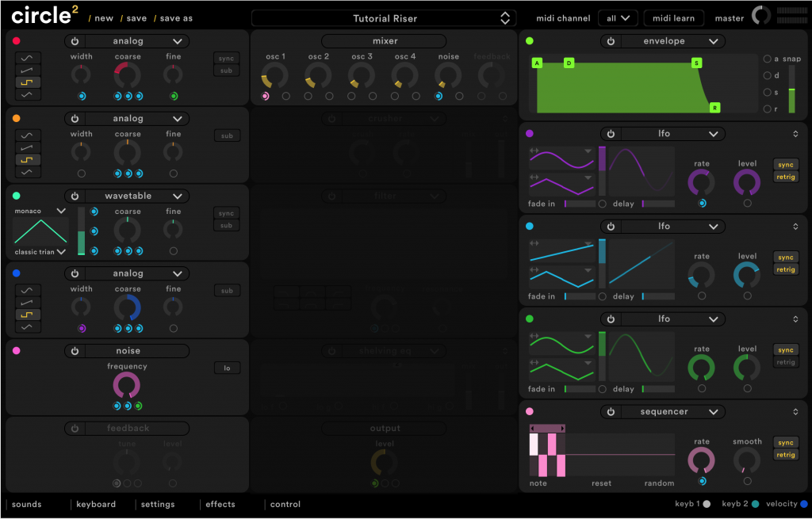Open the control tab
Image resolution: width=812 pixels, height=519 pixels.
pyautogui.click(x=285, y=504)
